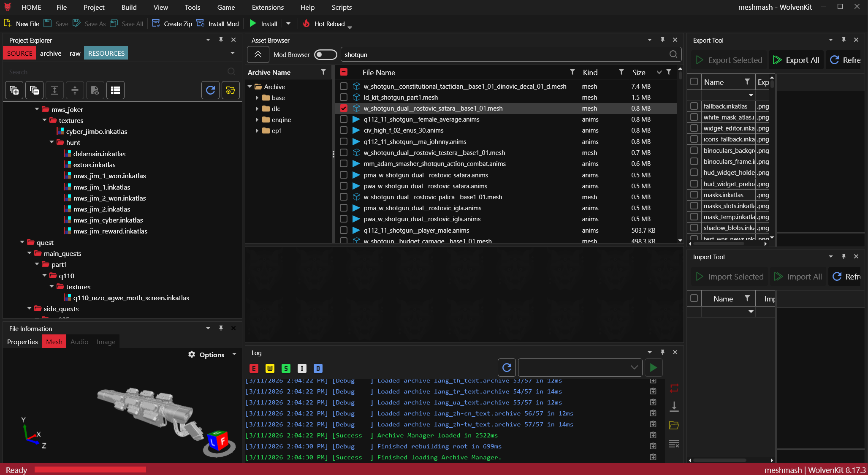This screenshot has height=475, width=868.
Task: Open the Tools menu
Action: (x=193, y=7)
